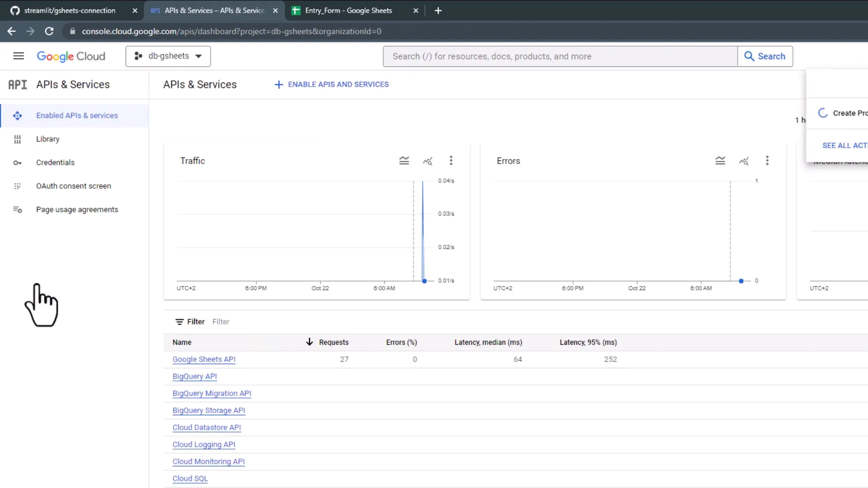Click the Create Project progress spinner

point(823,113)
